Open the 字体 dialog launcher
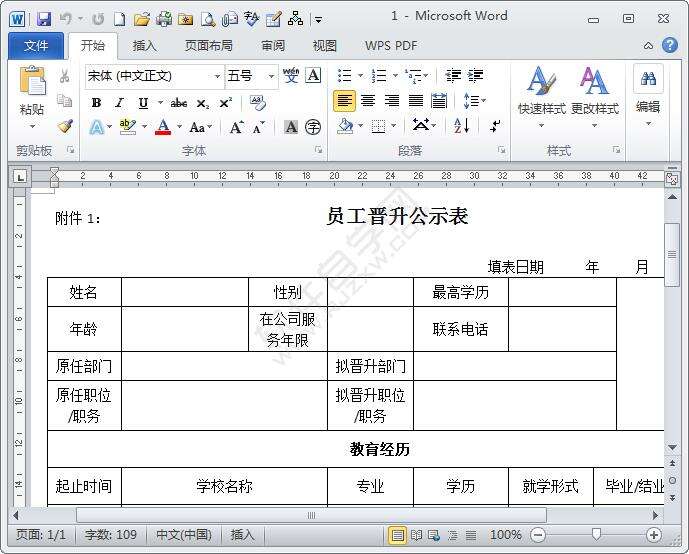 (x=319, y=150)
